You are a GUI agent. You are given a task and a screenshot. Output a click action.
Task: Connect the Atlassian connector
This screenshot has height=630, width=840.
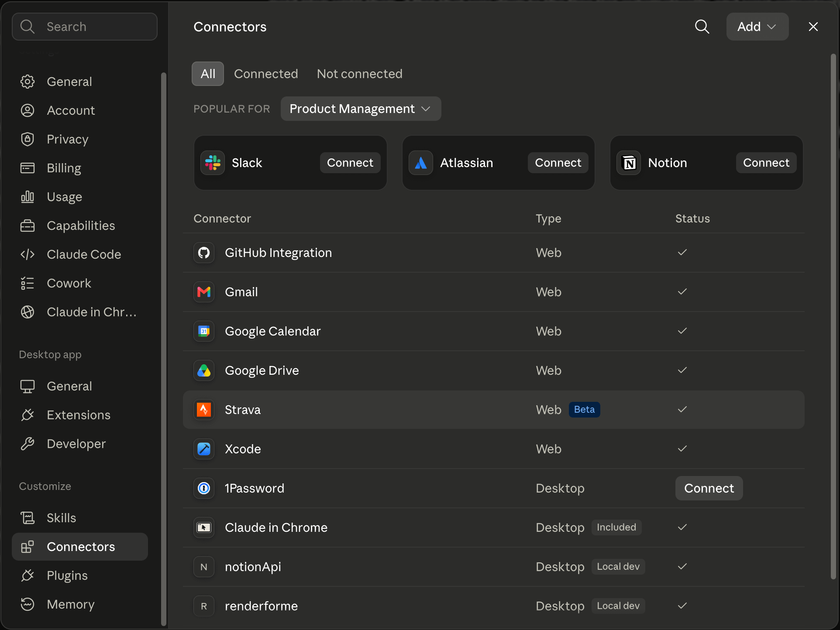(558, 163)
